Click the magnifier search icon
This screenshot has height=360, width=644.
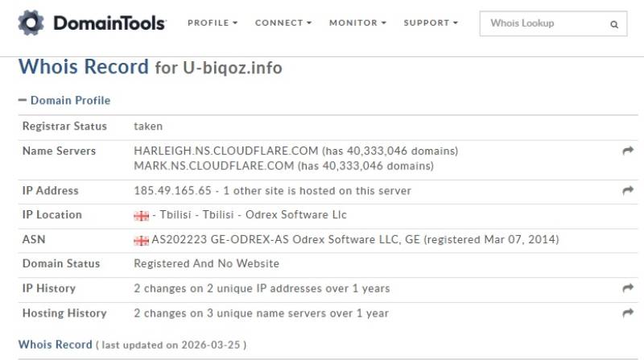614,24
